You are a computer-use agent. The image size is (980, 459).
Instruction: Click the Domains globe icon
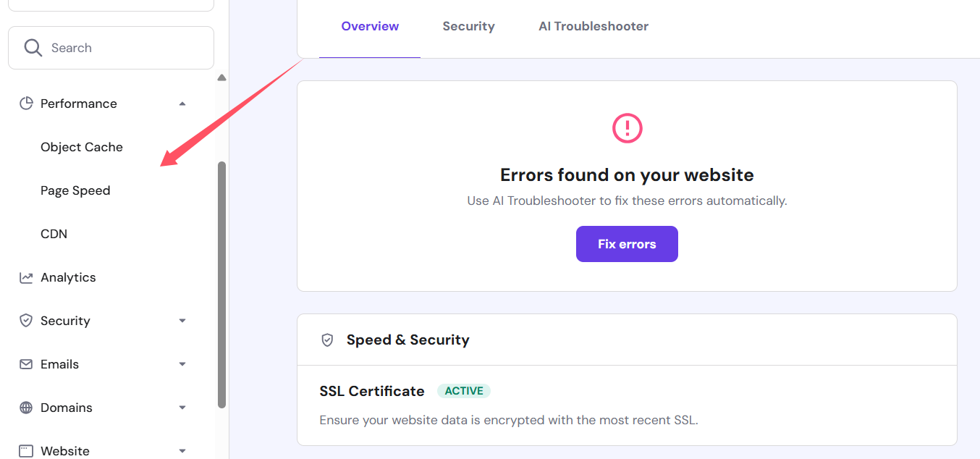click(26, 408)
